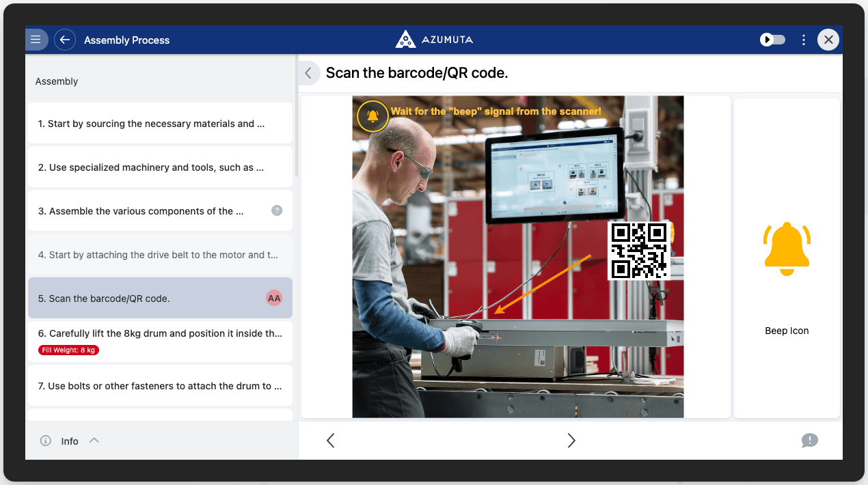Open the hamburger menu
Viewport: 868px width, 485px height.
tap(36, 40)
